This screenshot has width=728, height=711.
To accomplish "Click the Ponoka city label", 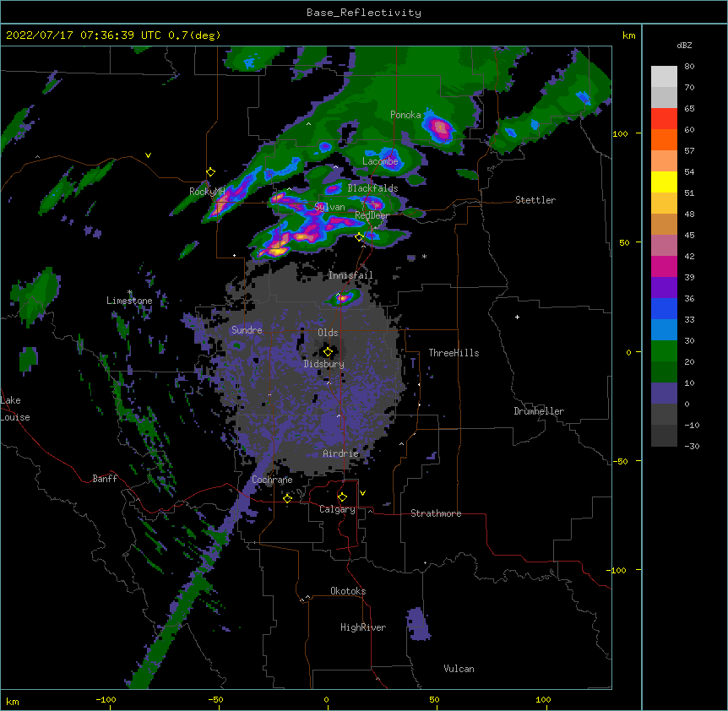I will 405,115.
